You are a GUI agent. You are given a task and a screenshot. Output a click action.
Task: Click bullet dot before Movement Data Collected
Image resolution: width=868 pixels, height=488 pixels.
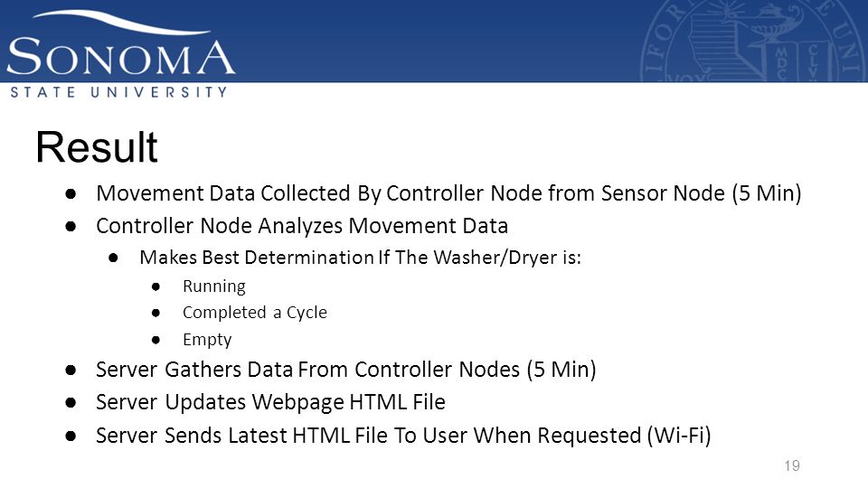71,193
